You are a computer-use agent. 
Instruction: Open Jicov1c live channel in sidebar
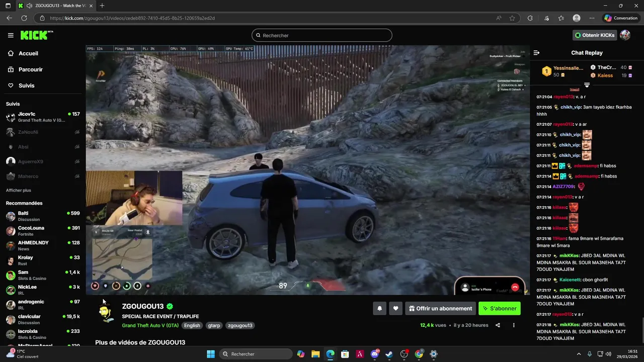tap(43, 117)
